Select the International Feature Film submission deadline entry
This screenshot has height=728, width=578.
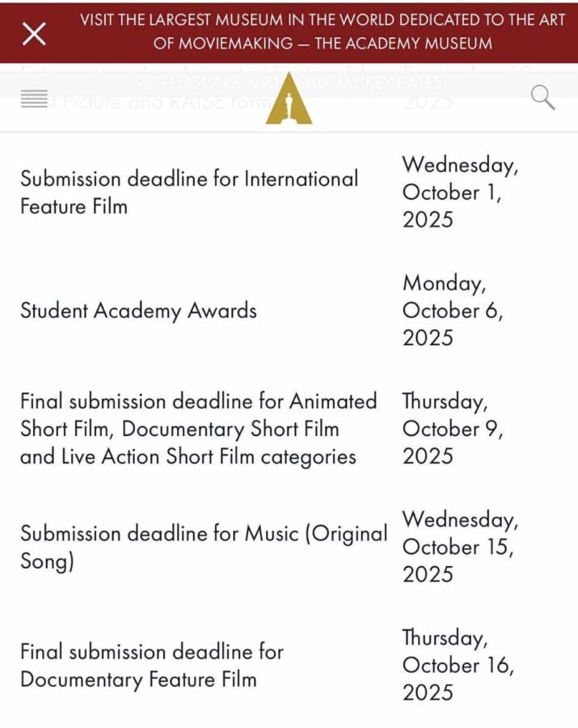(188, 193)
